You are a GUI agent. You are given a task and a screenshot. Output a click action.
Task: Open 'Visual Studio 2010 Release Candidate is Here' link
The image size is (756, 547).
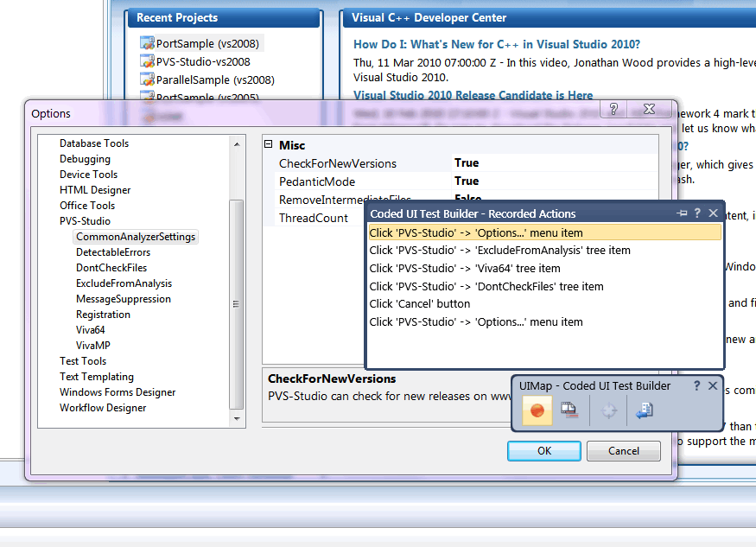click(x=473, y=95)
